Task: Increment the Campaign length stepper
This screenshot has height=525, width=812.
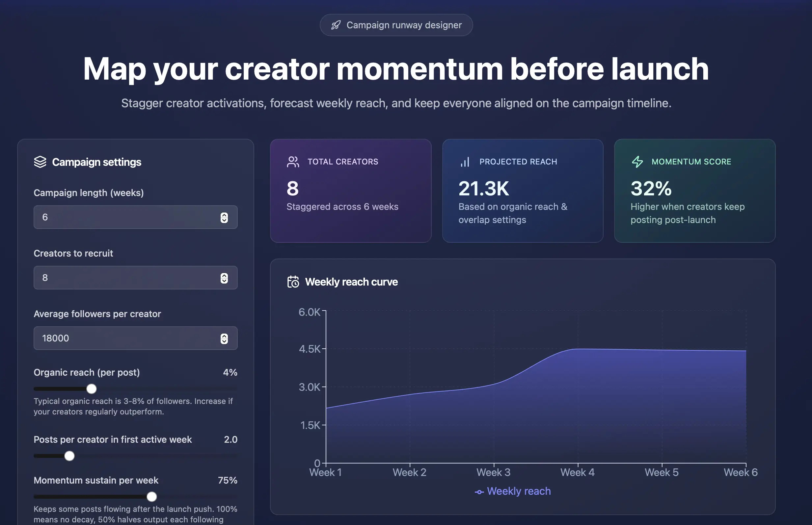Action: 224,215
